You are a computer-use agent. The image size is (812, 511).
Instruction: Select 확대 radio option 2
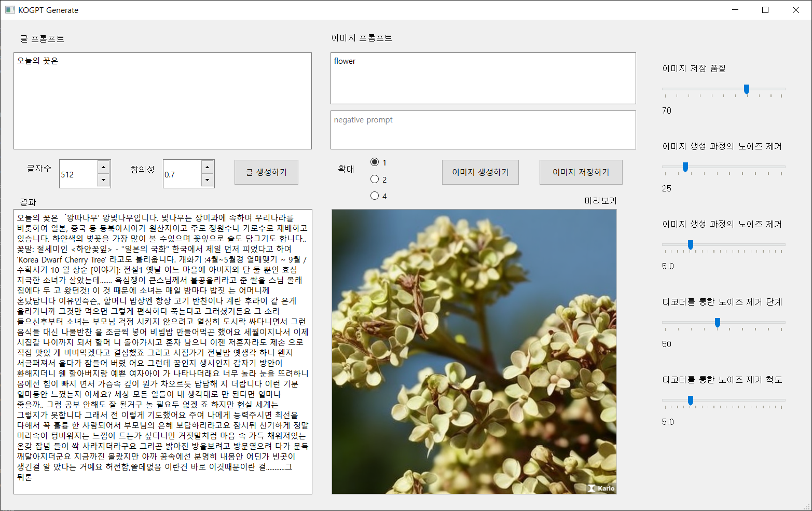click(x=375, y=179)
